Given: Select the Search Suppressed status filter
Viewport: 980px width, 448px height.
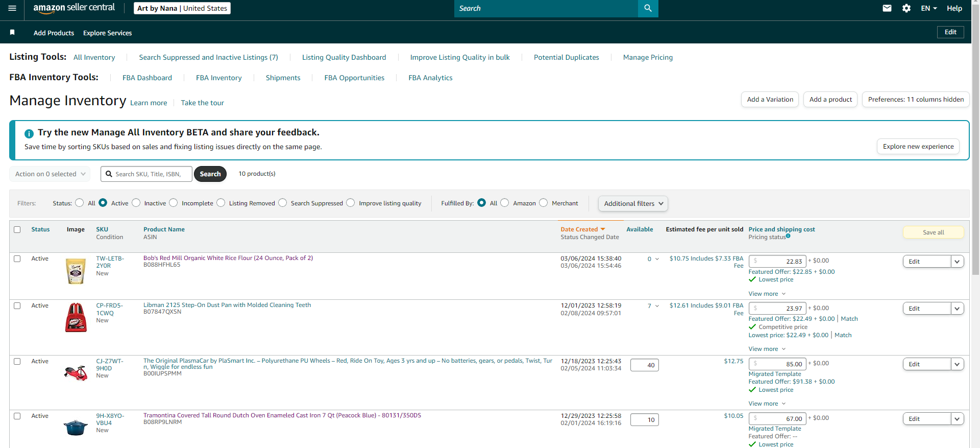Looking at the screenshot, I should tap(282, 203).
